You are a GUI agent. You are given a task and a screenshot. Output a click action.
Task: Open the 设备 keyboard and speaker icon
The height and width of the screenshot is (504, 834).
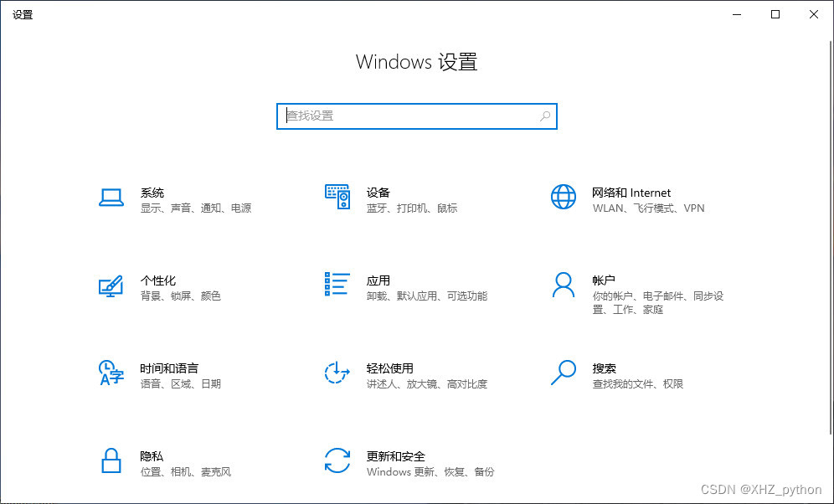(x=337, y=197)
